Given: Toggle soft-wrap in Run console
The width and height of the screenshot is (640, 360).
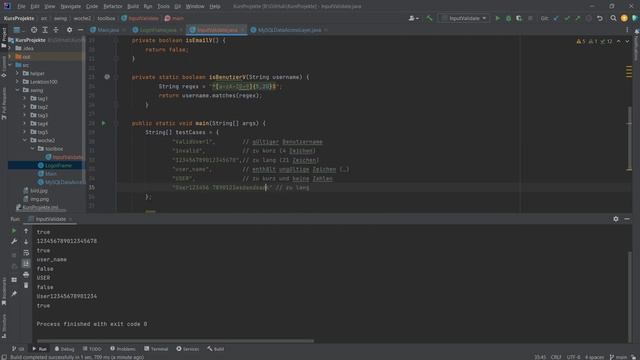Looking at the screenshot, I should click(26, 253).
